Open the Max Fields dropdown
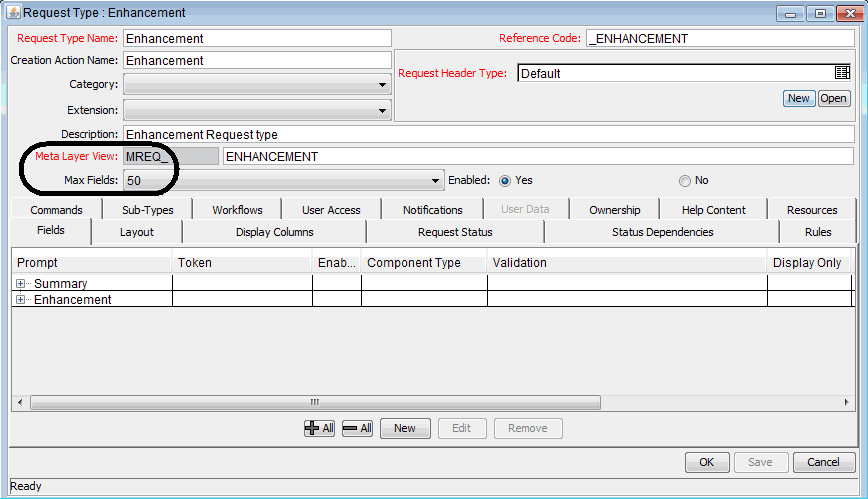This screenshot has width=868, height=499. coord(435,181)
